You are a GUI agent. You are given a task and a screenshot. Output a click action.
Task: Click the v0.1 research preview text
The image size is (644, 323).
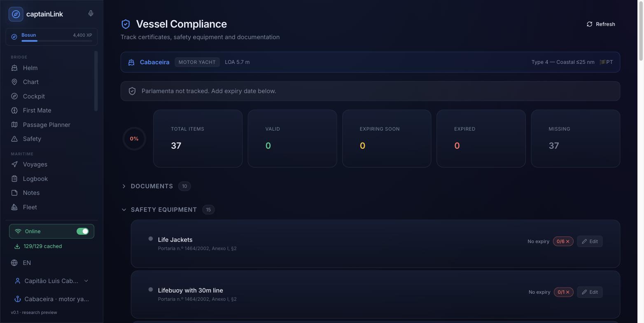[34, 312]
